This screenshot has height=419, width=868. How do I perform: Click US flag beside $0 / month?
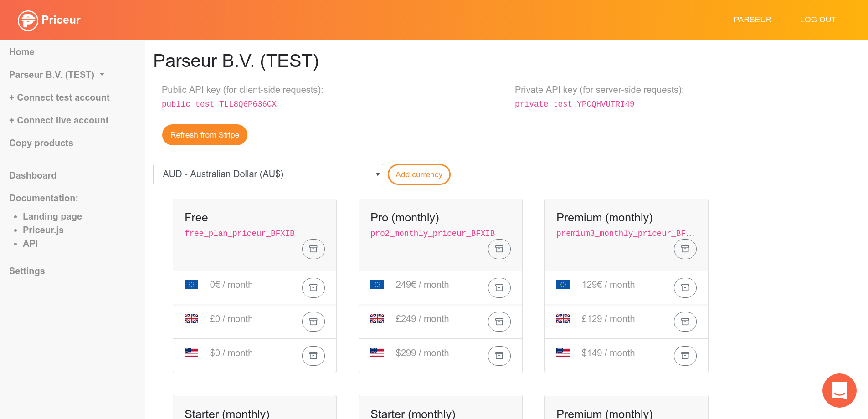191,353
